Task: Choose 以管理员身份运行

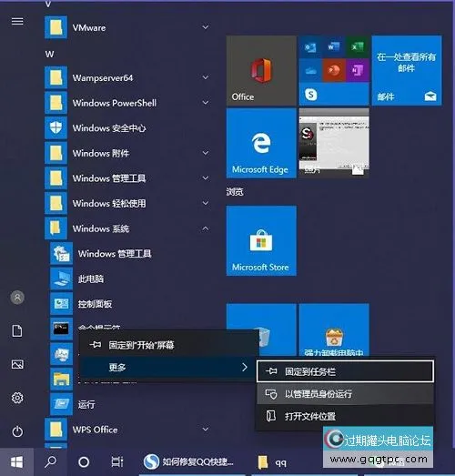Action: pyautogui.click(x=345, y=394)
